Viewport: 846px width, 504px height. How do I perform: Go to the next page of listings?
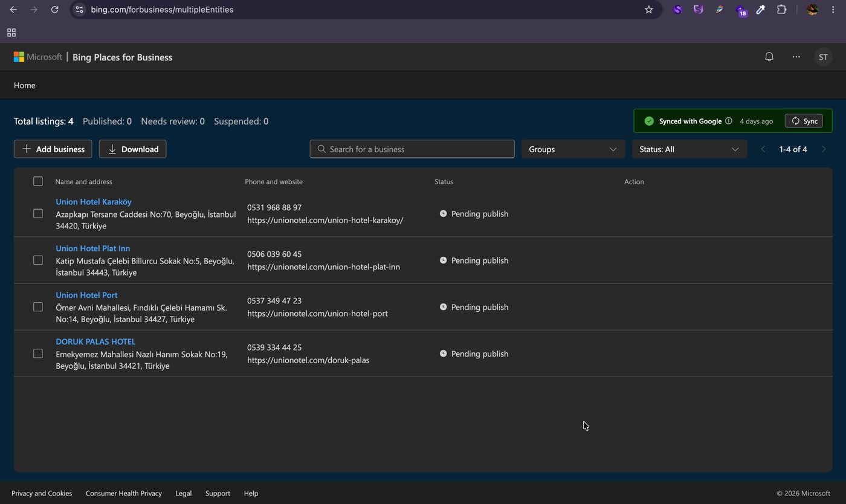[824, 149]
